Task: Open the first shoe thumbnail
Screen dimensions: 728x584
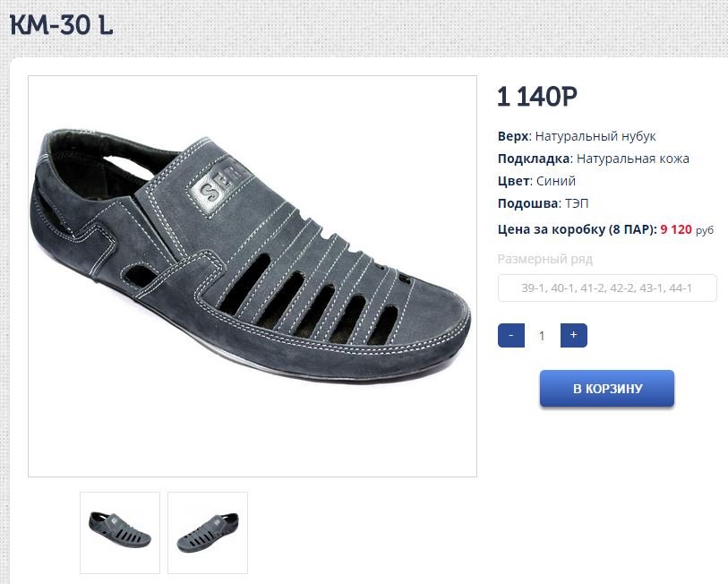Action: pyautogui.click(x=120, y=532)
